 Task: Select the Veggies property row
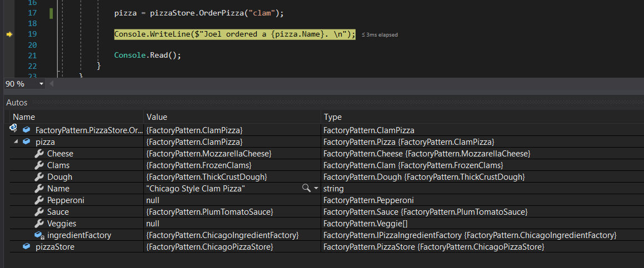click(x=327, y=224)
